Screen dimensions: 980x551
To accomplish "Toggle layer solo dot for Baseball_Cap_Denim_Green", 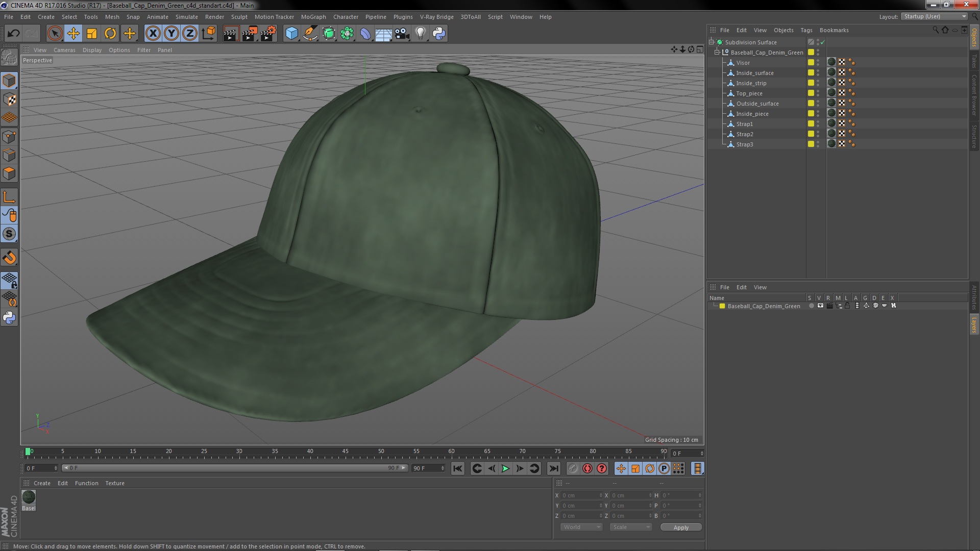I will coord(811,306).
